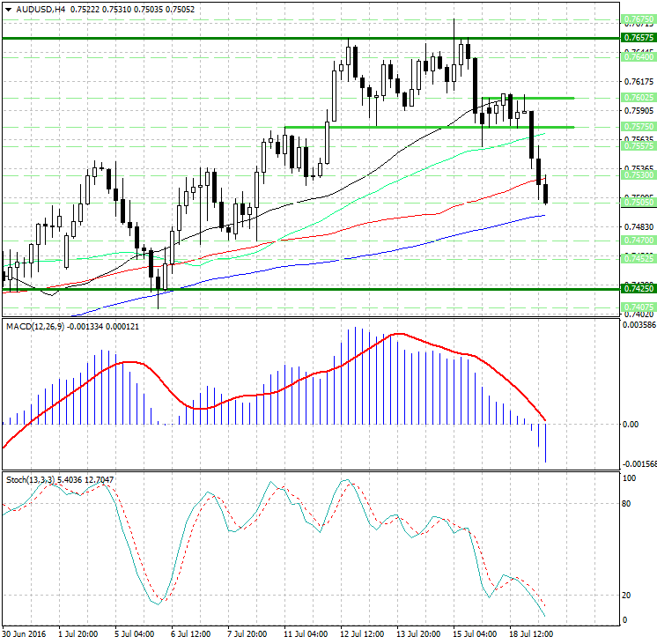Click the 0.74700 price level tag
Screen dimensions: 657x644
(638, 240)
